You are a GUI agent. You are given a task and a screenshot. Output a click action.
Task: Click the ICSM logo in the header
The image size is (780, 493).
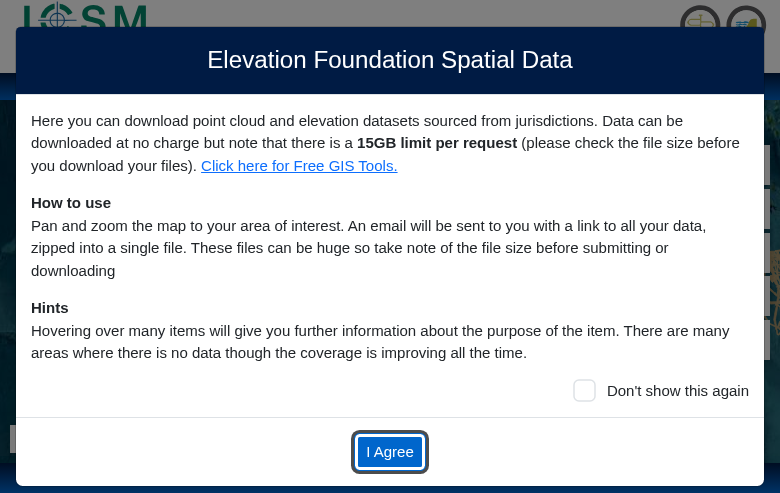85,16
